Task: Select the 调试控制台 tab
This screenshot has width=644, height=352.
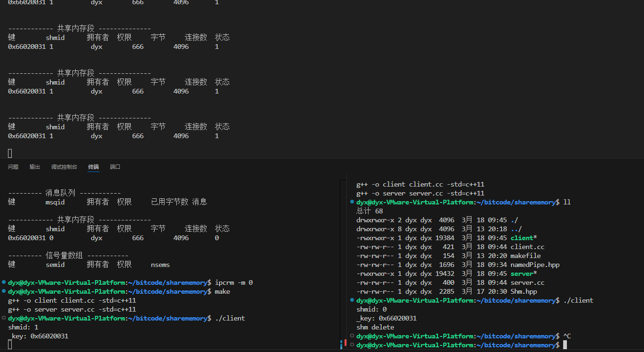Action: [x=64, y=167]
